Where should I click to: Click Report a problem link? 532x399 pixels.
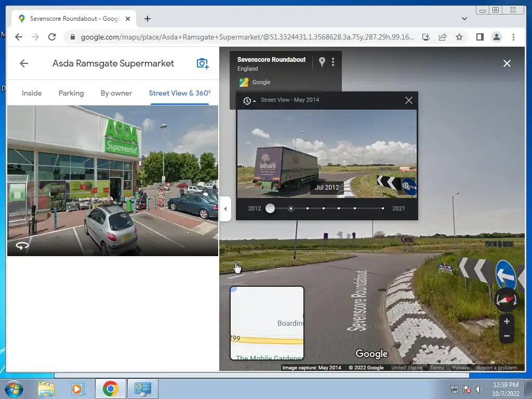pos(497,367)
